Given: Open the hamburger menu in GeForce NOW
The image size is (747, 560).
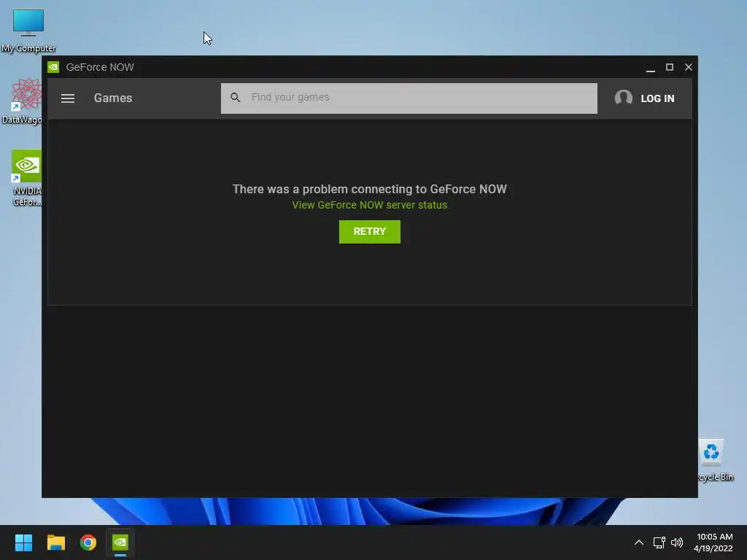Looking at the screenshot, I should (68, 98).
